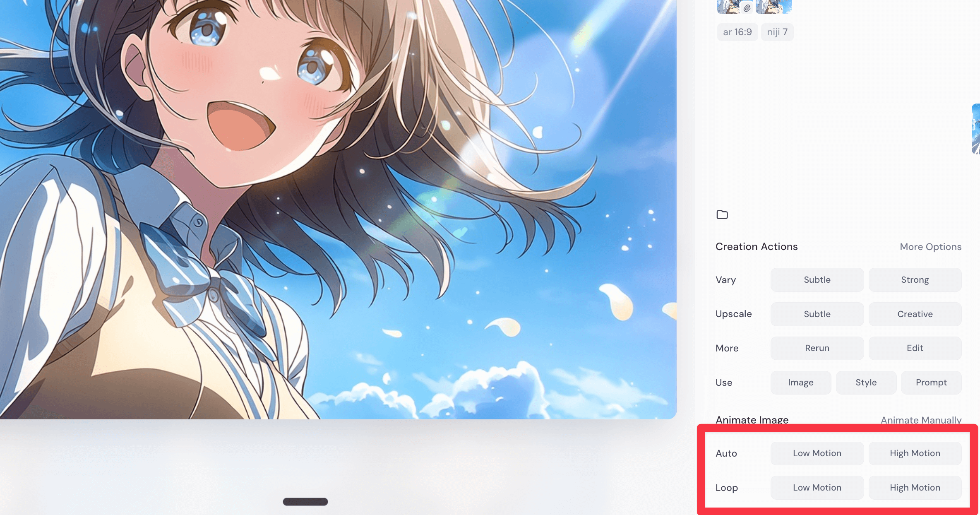This screenshot has width=980, height=515.
Task: Open More Options for Creation Actions
Action: [x=930, y=246]
